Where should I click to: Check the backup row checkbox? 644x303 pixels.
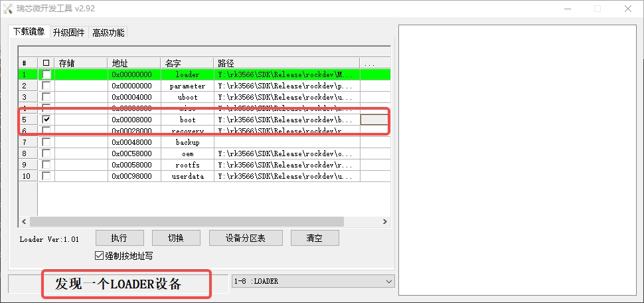tap(46, 142)
